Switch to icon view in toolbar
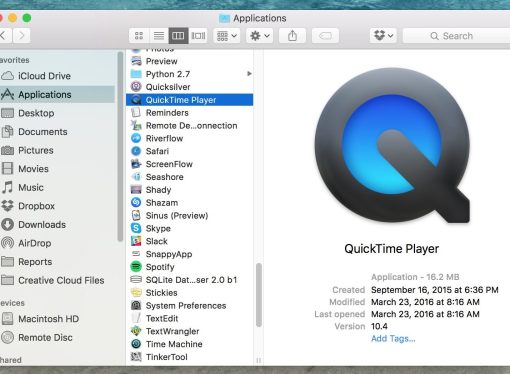The width and height of the screenshot is (510, 374). coord(139,36)
